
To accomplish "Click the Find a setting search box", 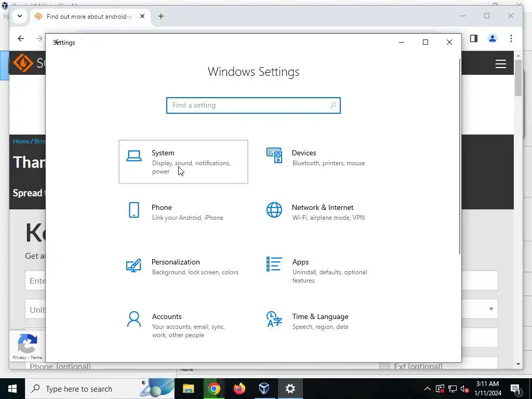I will click(254, 105).
